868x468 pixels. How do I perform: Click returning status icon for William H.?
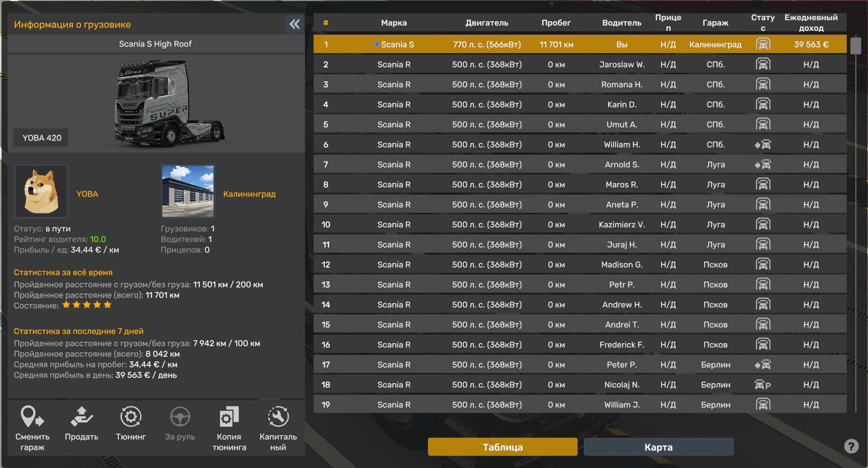click(763, 145)
